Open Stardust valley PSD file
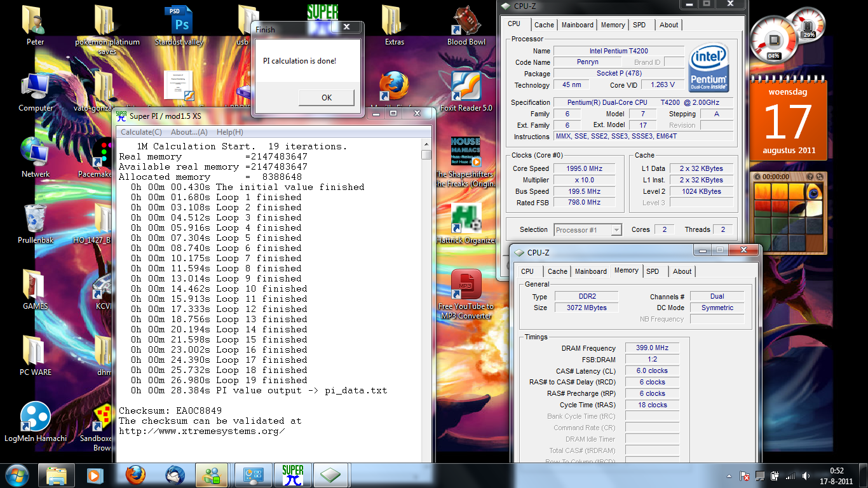The width and height of the screenshot is (868, 488). [179, 25]
